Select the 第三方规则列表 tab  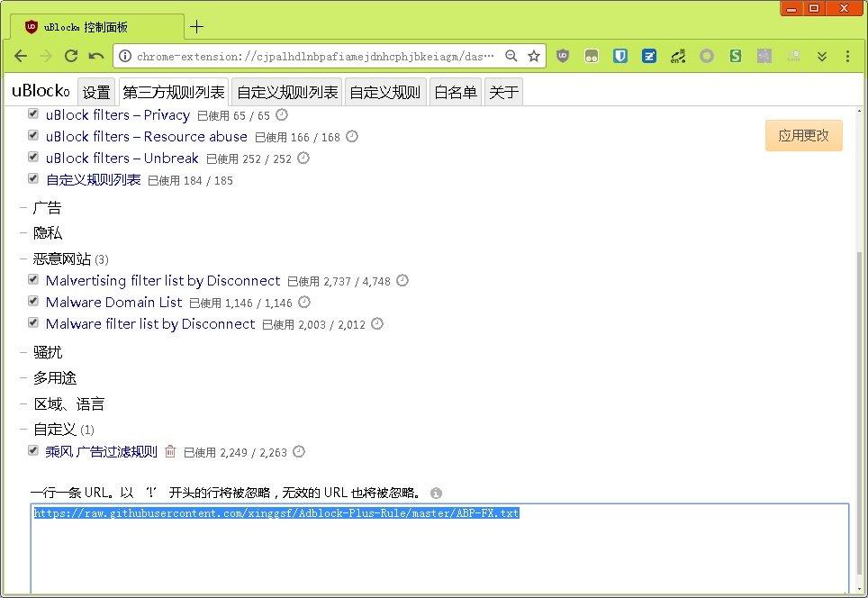(173, 92)
